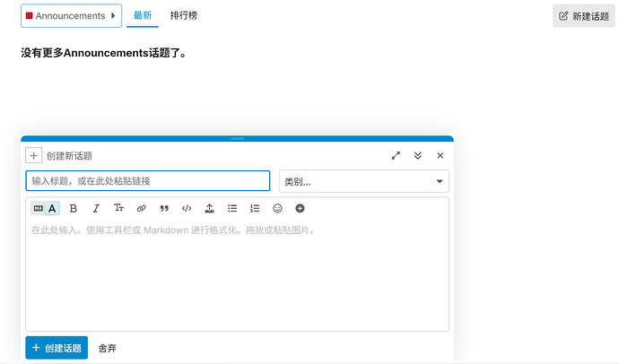619x364 pixels.
Task: Click the 新建话题 button
Action: pos(584,16)
